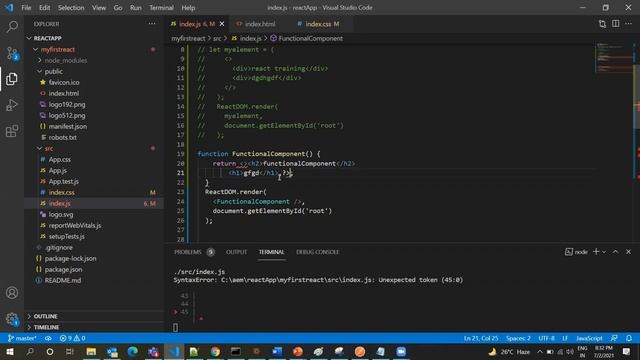Collapse the myfirstreact folder
The image size is (640, 360).
pyautogui.click(x=58, y=49)
